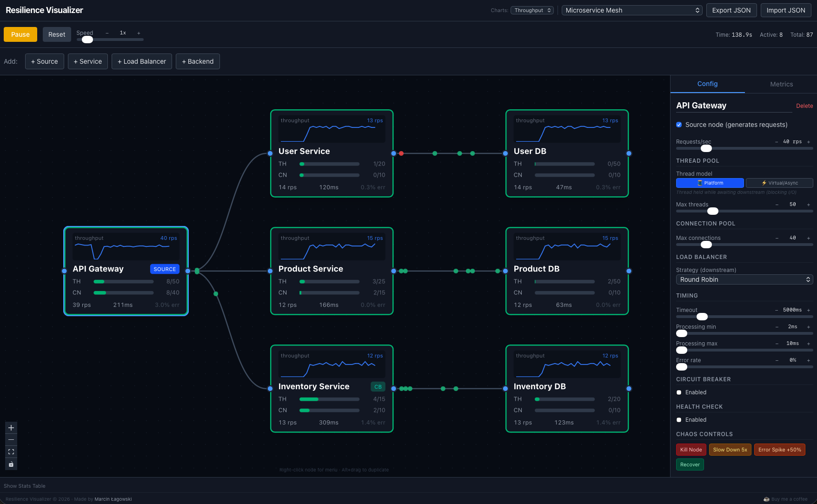Screen dimensions: 817x504
Task: Select the Platform thread model
Action: pos(710,183)
